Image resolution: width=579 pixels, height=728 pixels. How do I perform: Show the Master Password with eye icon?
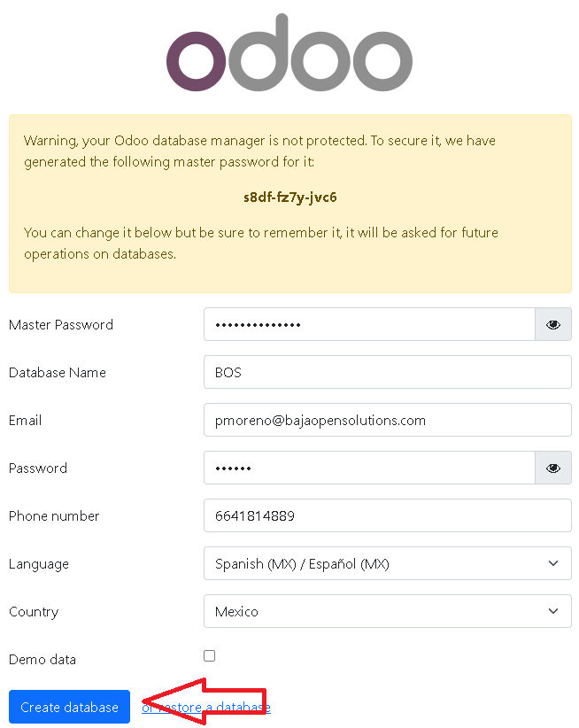[553, 324]
